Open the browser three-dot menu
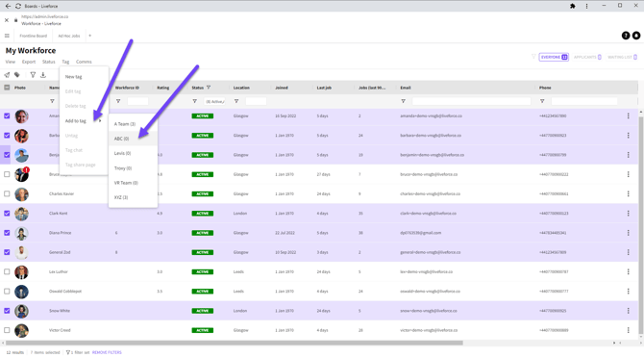The height and width of the screenshot is (358, 644). 586,6
